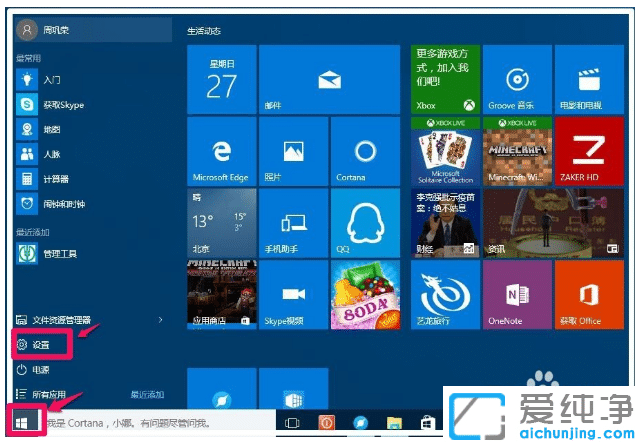Open the Cortana tile
The image size is (643, 446).
pos(365,151)
